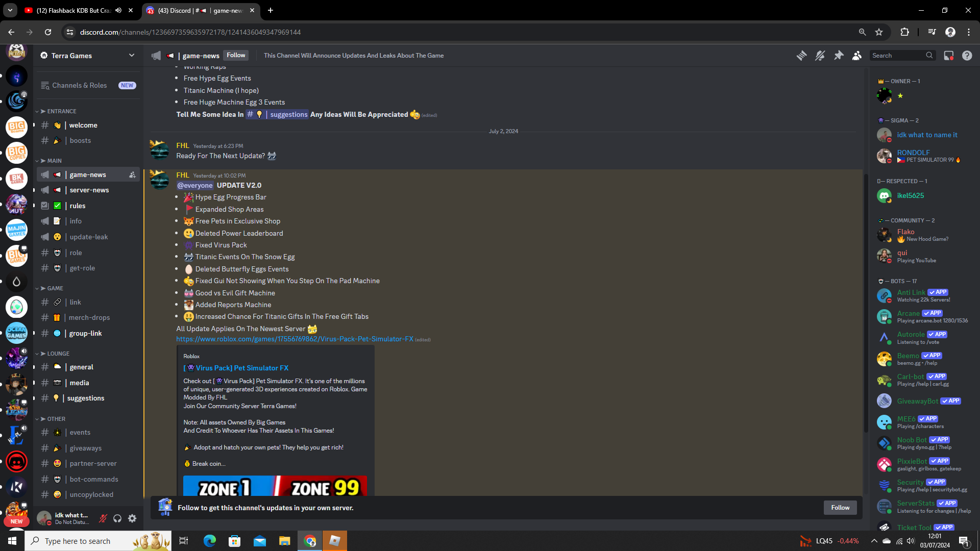Switch to the server-news channel

tap(89, 190)
